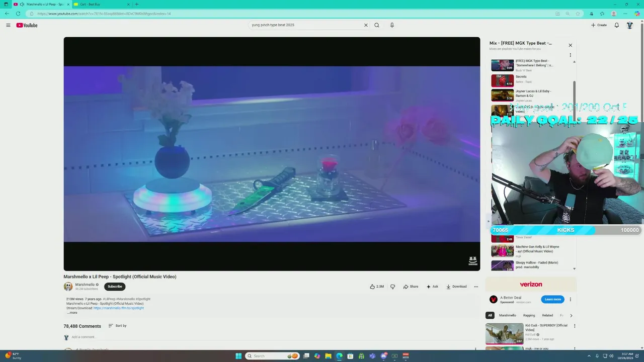Open the YouTube hamburger guide menu
The image size is (644, 362).
click(x=8, y=25)
